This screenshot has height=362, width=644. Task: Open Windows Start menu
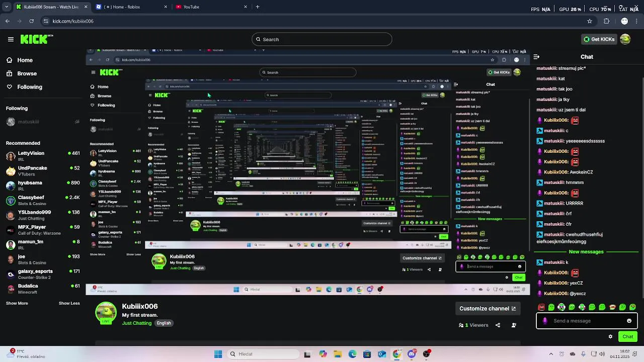pyautogui.click(x=218, y=354)
